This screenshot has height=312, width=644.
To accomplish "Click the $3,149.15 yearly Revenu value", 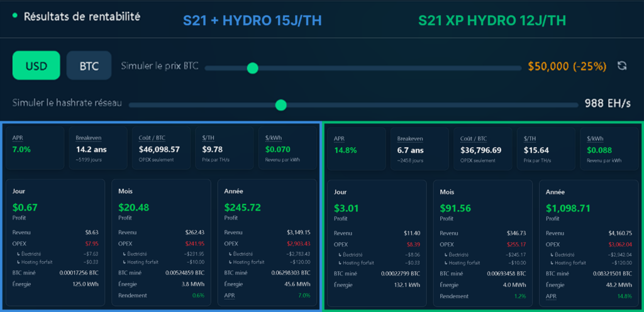I will (299, 232).
